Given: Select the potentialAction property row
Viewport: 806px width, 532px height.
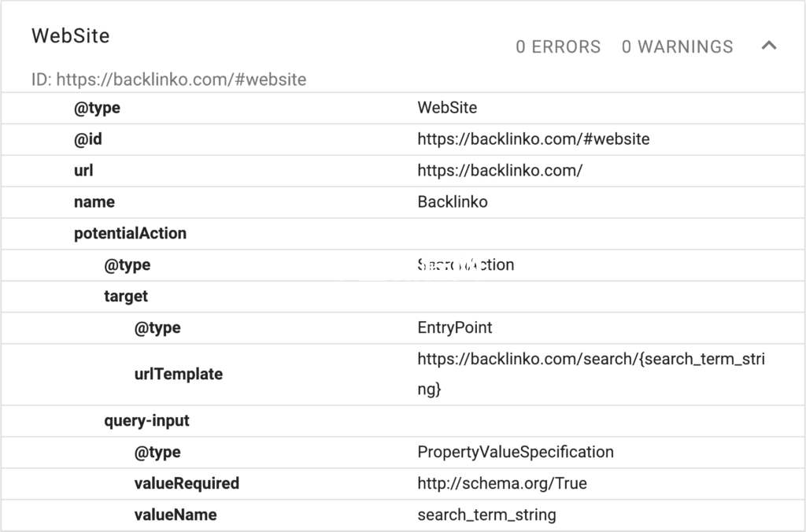Looking at the screenshot, I should pyautogui.click(x=403, y=234).
